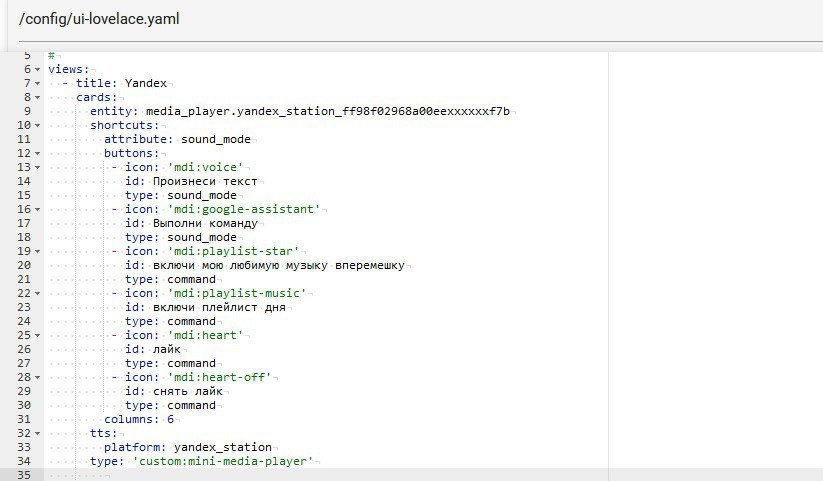823x481 pixels.
Task: Click the 'views:' key on line 6
Action: [x=69, y=69]
